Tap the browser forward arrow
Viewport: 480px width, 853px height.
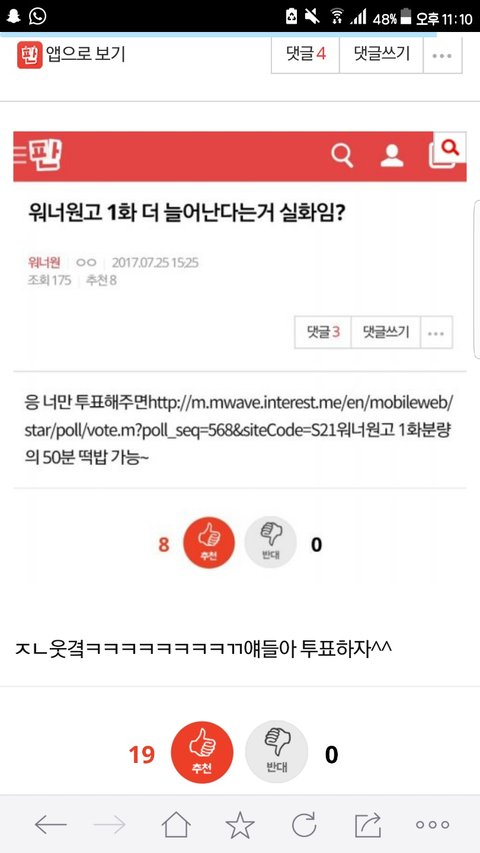109,825
